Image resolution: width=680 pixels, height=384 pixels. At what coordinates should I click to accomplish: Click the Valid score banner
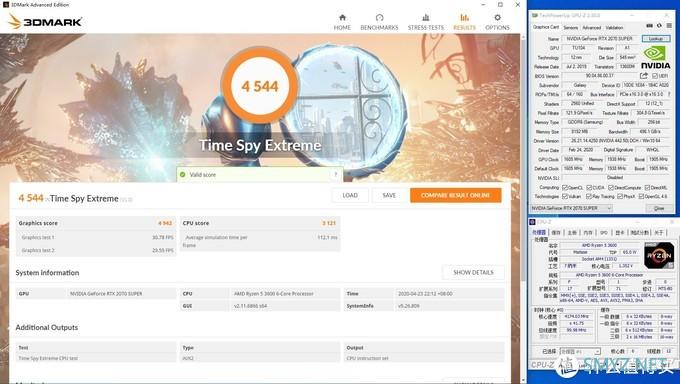tap(259, 174)
